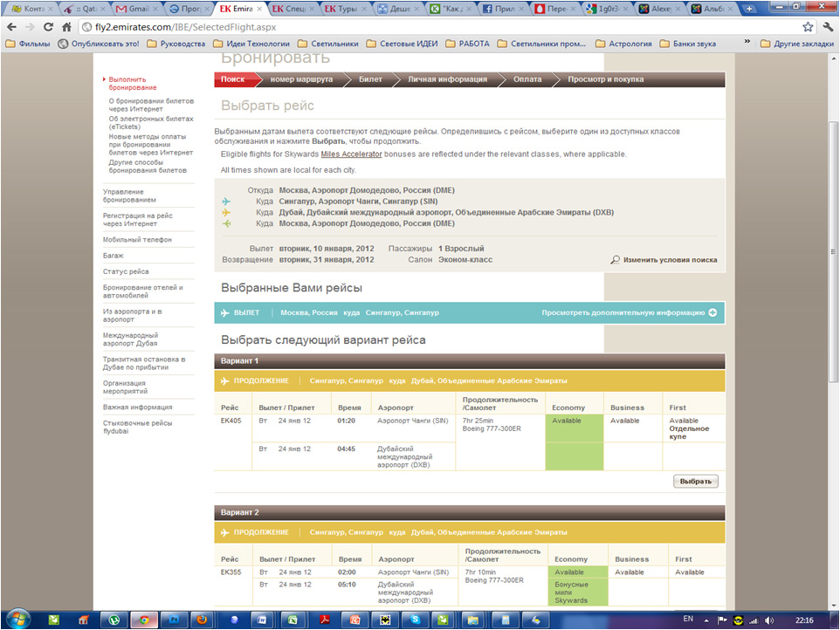Open the Фильмы bookmarks folder
Viewport: 840px width, 630px height.
tap(28, 44)
